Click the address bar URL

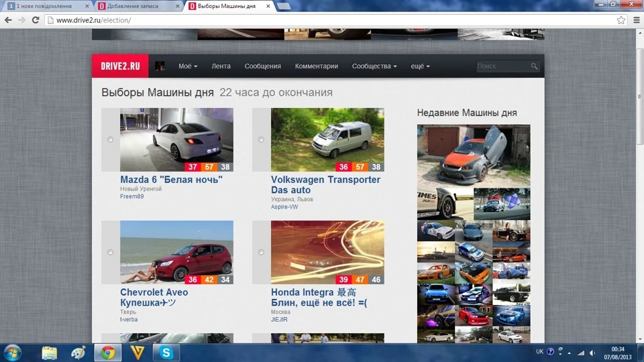click(x=93, y=19)
